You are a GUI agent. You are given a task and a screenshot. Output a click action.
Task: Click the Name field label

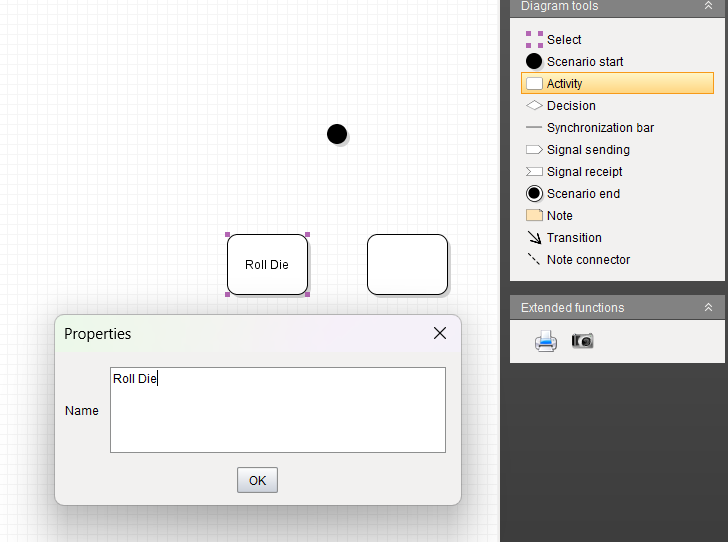82,411
